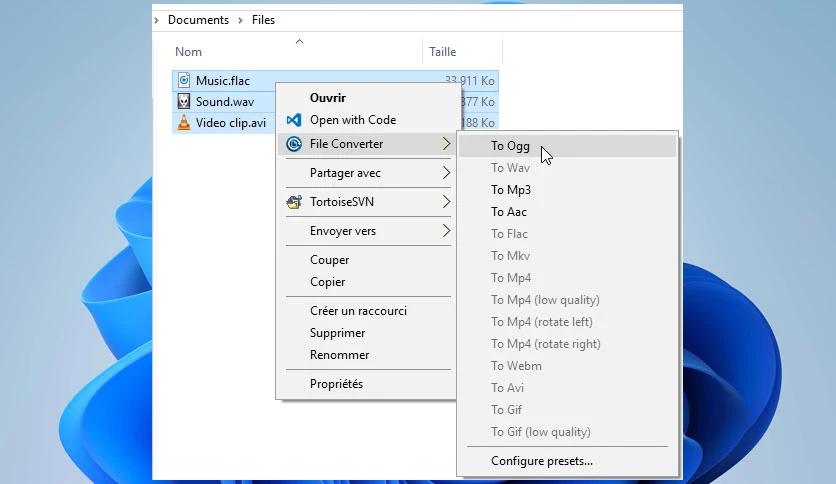This screenshot has width=836, height=484.
Task: Open the File Converter menu entry
Action: point(347,144)
